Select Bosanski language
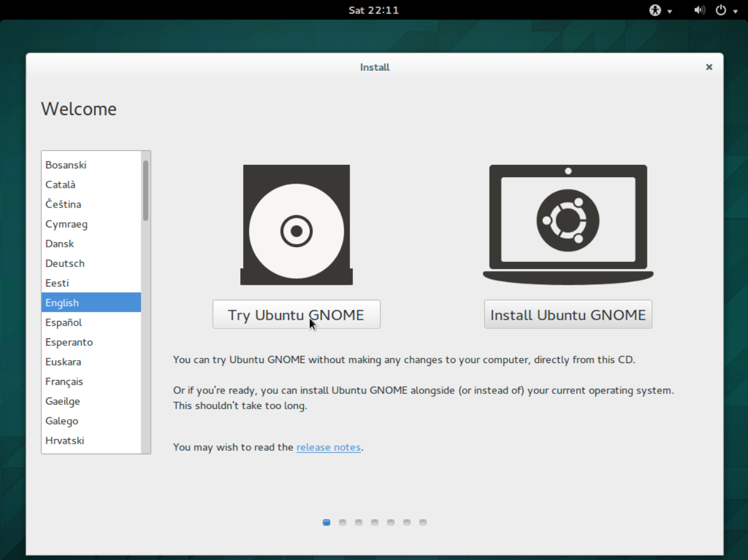Image resolution: width=748 pixels, height=560 pixels. pyautogui.click(x=91, y=165)
